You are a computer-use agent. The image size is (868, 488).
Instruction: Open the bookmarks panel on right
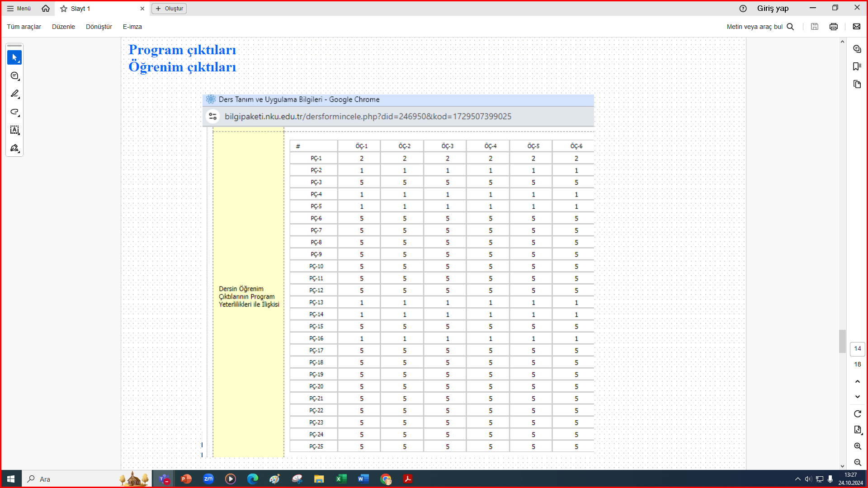point(857,66)
